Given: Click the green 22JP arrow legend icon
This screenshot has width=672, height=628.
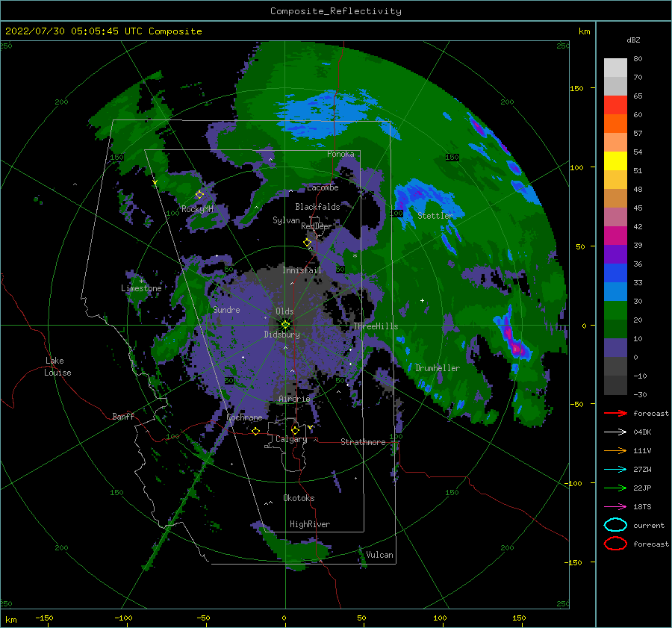Looking at the screenshot, I should (x=615, y=488).
